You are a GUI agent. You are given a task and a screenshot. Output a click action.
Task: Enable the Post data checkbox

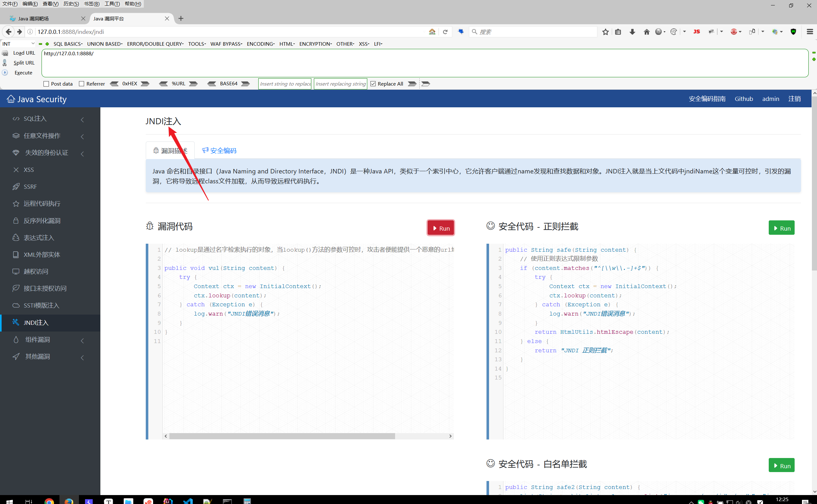46,84
